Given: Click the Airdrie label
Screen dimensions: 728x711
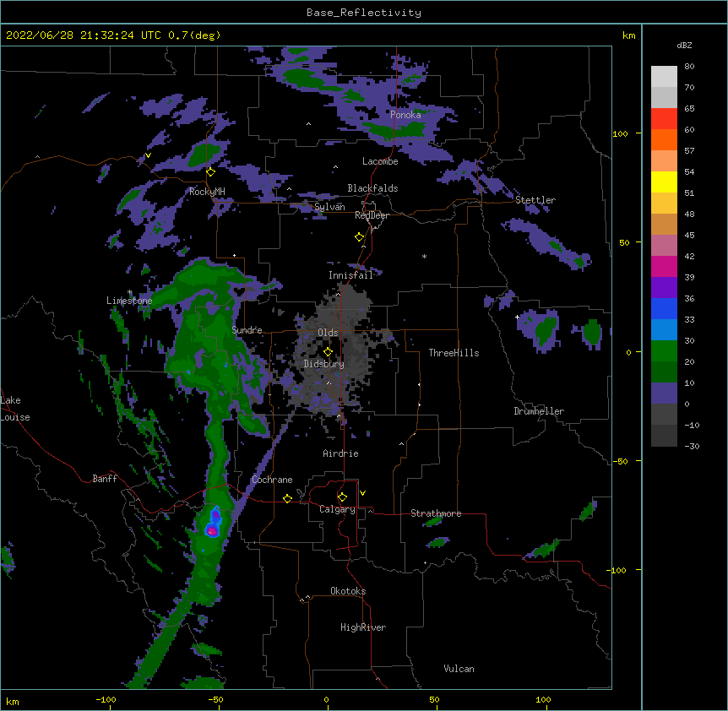Looking at the screenshot, I should point(341,453).
